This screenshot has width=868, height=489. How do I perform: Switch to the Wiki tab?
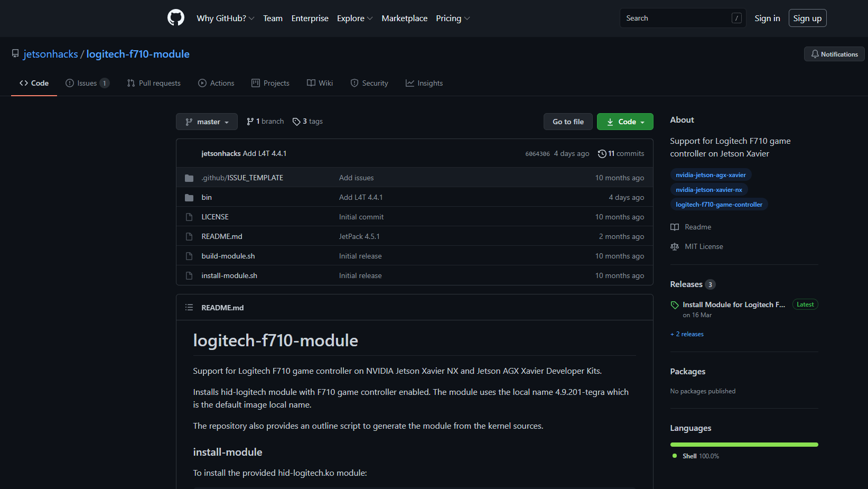point(320,83)
